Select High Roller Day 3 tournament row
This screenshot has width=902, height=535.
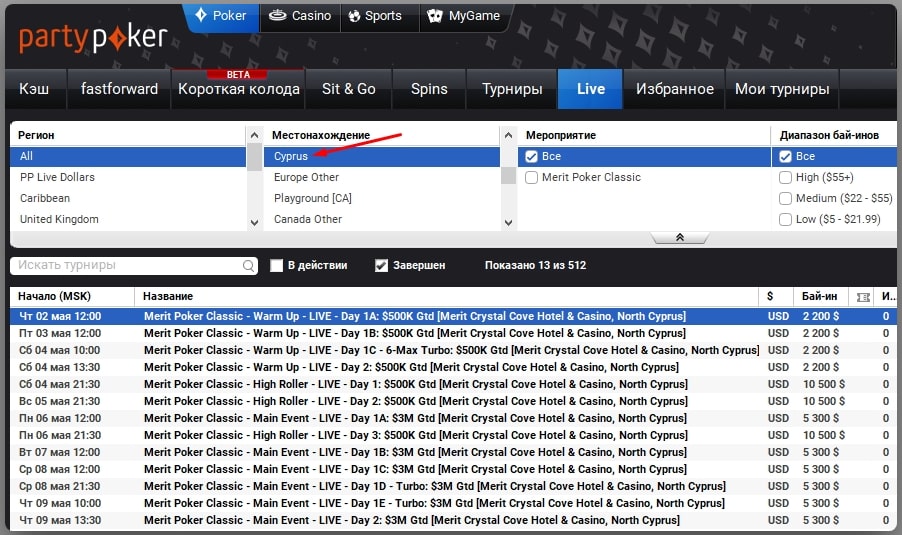(x=453, y=435)
